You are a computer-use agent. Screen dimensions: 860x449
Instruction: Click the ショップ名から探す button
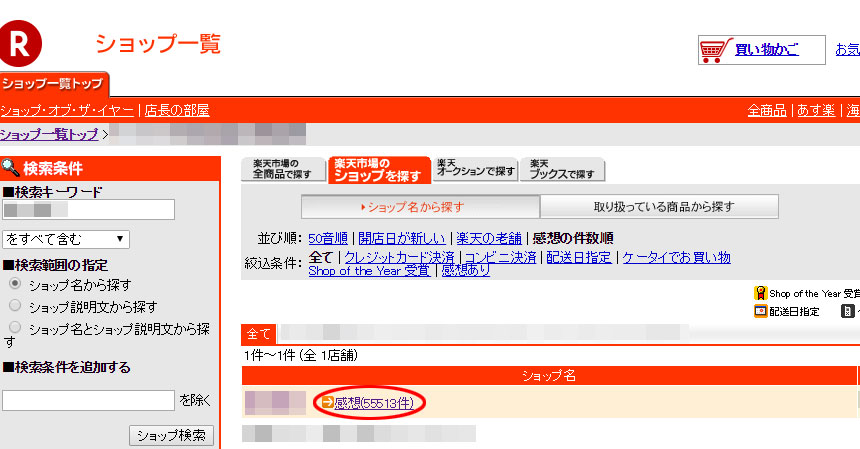click(421, 207)
